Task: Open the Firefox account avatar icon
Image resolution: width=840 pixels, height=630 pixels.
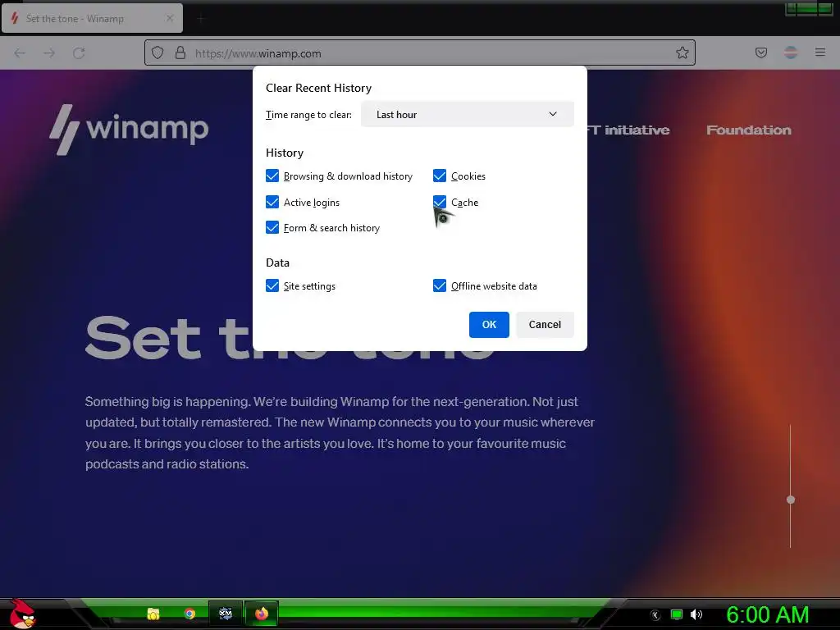Action: tap(791, 52)
